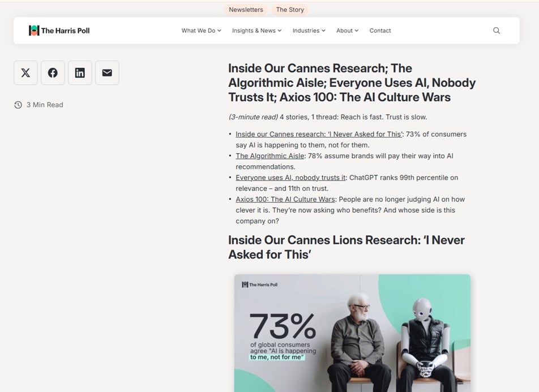Follow the 'Inside our Cannes research' link
Image resolution: width=539 pixels, height=392 pixels.
pos(319,134)
